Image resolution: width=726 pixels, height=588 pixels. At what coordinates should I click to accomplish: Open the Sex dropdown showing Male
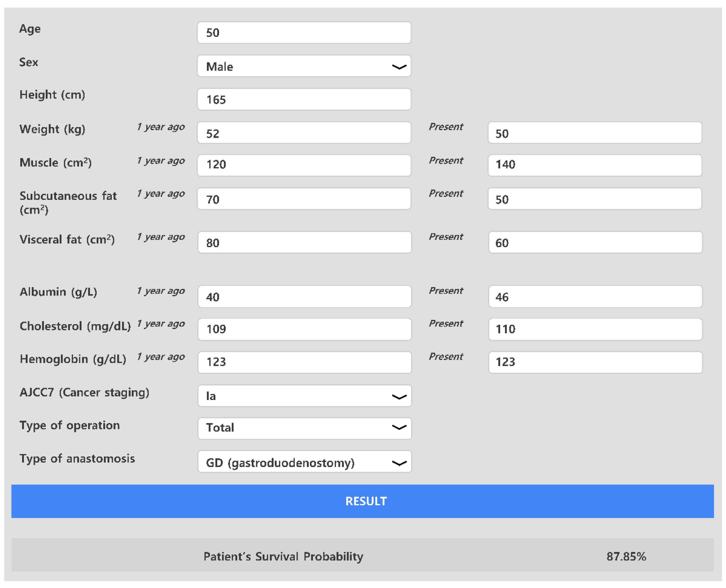304,66
